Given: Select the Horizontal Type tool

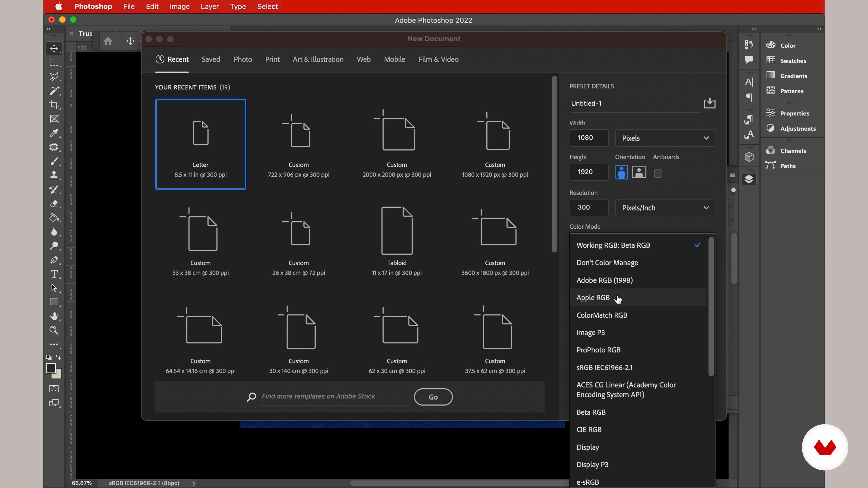Looking at the screenshot, I should coord(54,274).
